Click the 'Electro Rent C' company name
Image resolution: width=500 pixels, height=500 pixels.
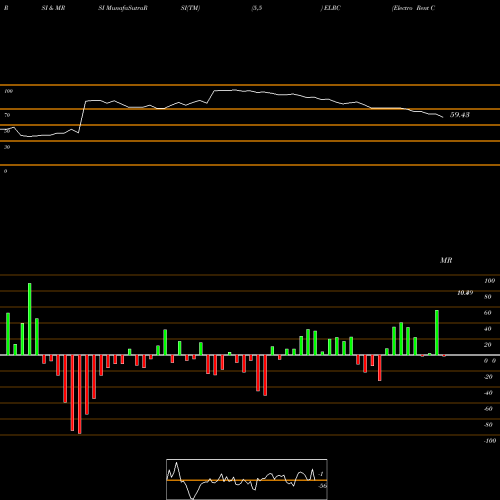coord(414,8)
